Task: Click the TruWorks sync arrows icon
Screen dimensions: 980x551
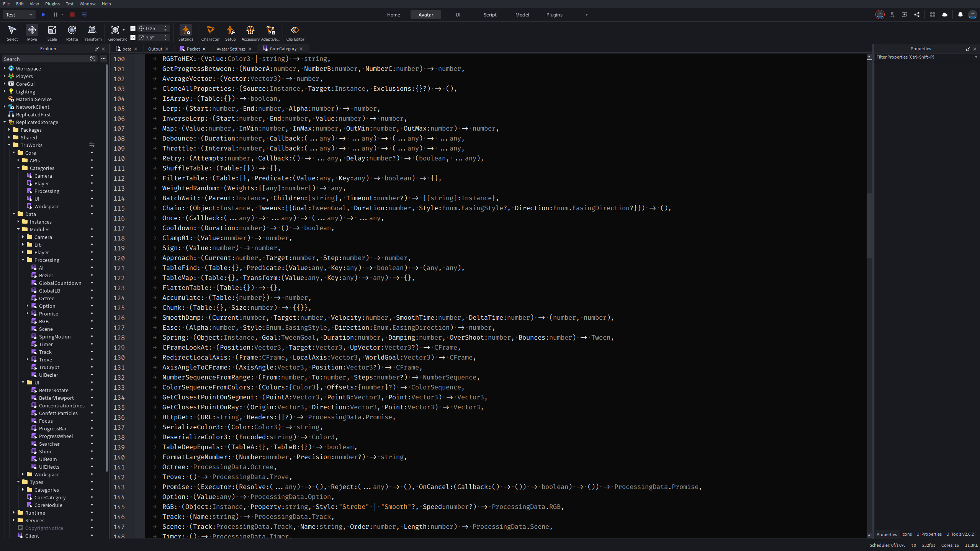Action: [92, 145]
